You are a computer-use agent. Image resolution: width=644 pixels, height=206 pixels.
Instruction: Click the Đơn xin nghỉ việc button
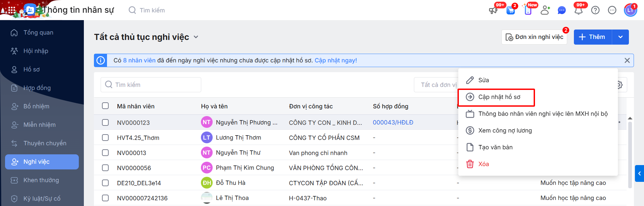click(534, 37)
